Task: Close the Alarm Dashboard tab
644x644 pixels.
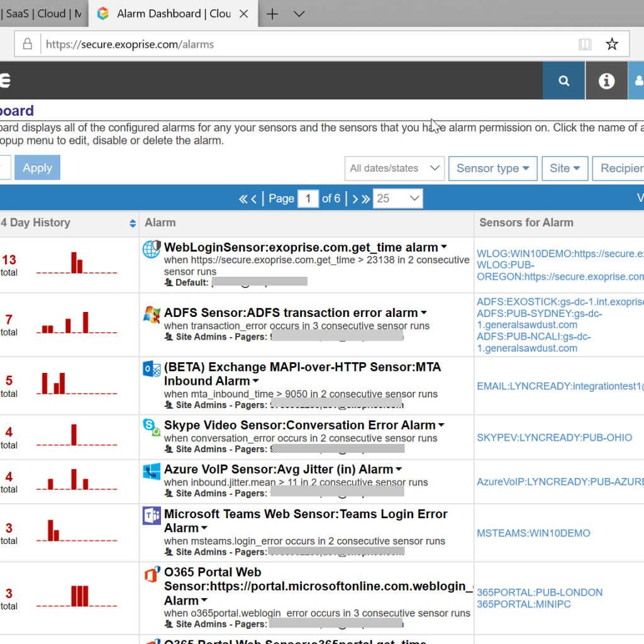Action: pyautogui.click(x=243, y=14)
